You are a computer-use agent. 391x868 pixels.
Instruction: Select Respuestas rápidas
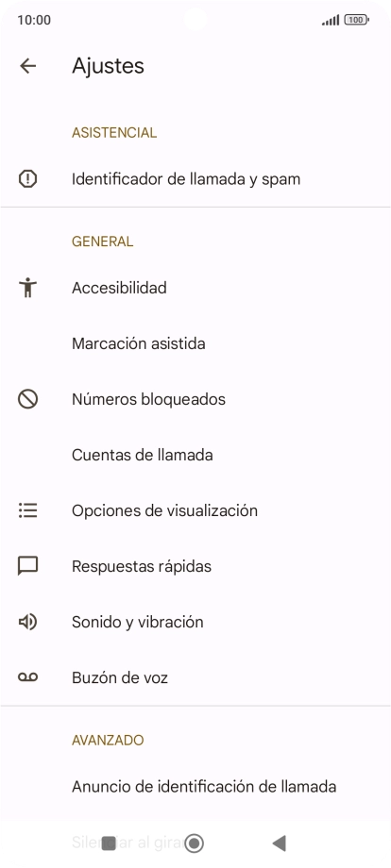(x=195, y=566)
